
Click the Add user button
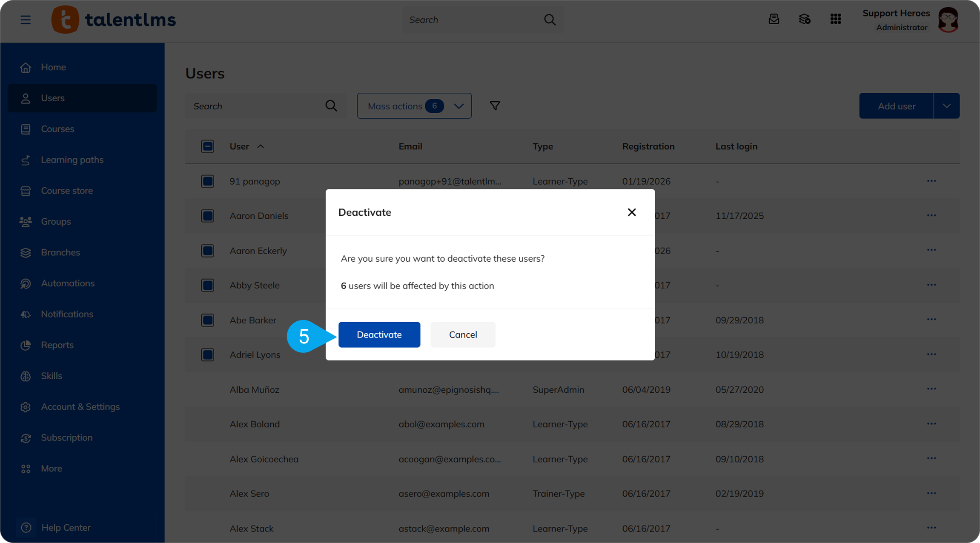coord(897,106)
